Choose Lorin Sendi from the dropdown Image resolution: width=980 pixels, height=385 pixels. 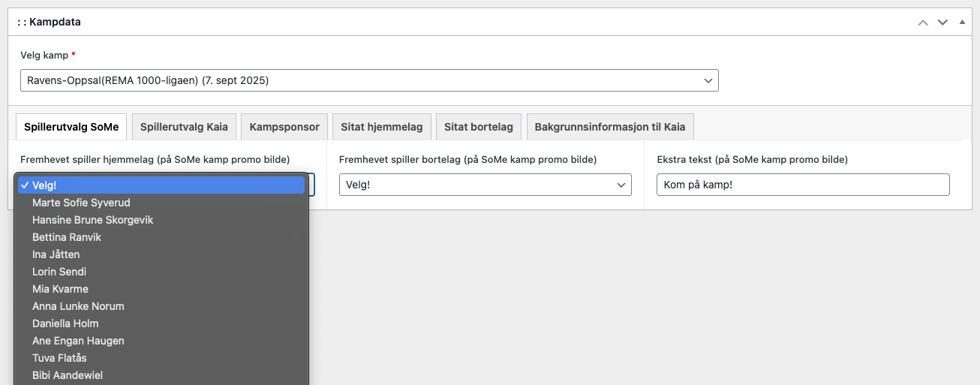click(x=59, y=272)
